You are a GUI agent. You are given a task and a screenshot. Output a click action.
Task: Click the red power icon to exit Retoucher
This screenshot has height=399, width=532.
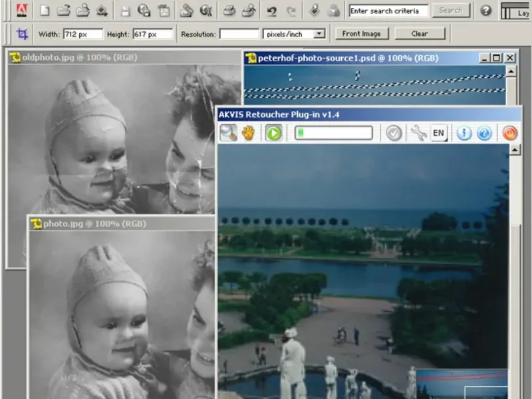tap(509, 133)
